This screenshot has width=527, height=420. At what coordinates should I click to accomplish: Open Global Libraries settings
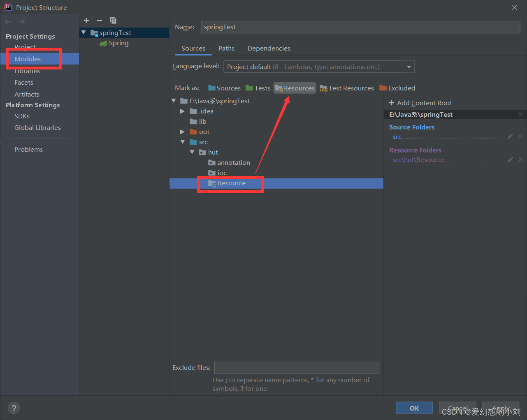pos(37,128)
